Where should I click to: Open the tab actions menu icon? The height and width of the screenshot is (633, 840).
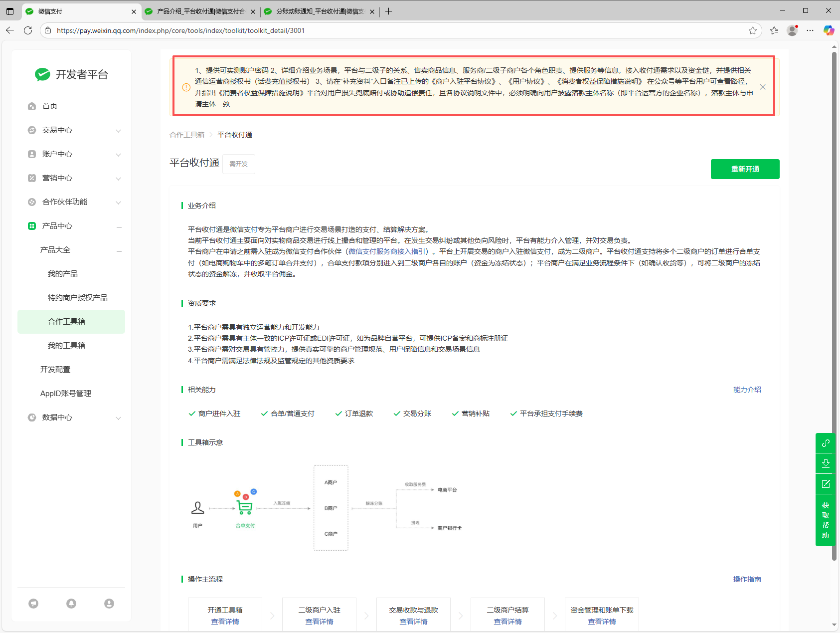[10, 11]
